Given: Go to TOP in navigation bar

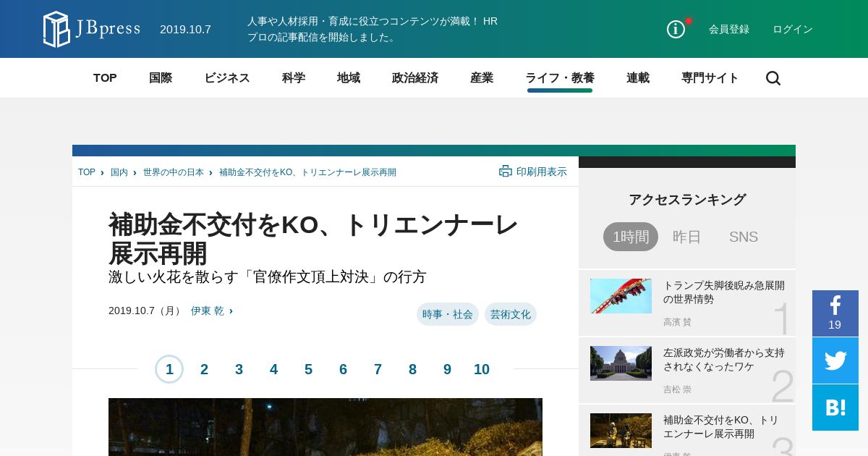Looking at the screenshot, I should tap(105, 78).
